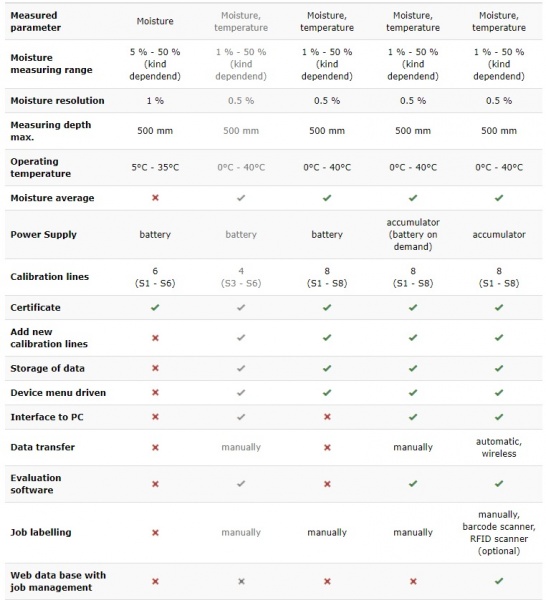Viewport: 546px width, 600px height.
Task: Select the Measured parameter row label
Action: pyautogui.click(x=36, y=21)
